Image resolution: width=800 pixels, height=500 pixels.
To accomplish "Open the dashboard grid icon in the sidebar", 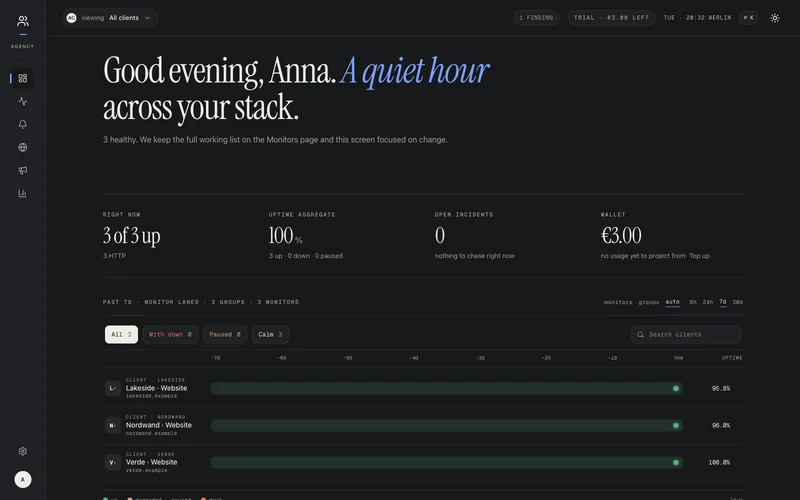I will 22,78.
